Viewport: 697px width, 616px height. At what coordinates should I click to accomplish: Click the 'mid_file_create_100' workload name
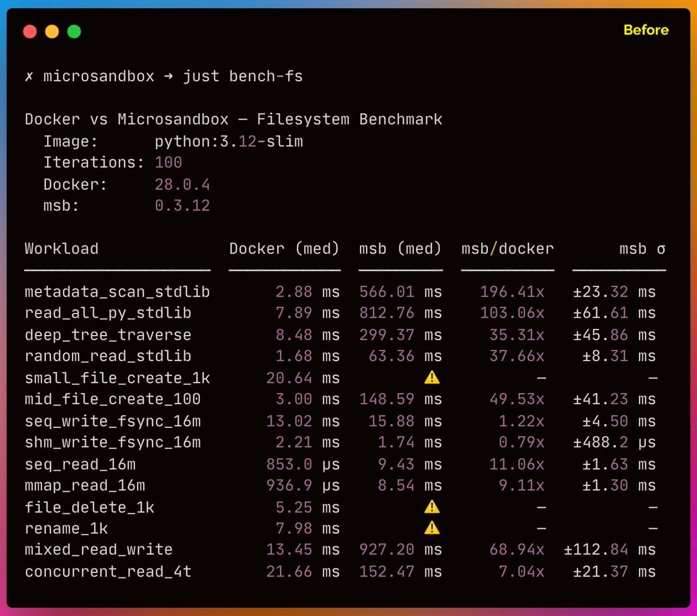[113, 399]
